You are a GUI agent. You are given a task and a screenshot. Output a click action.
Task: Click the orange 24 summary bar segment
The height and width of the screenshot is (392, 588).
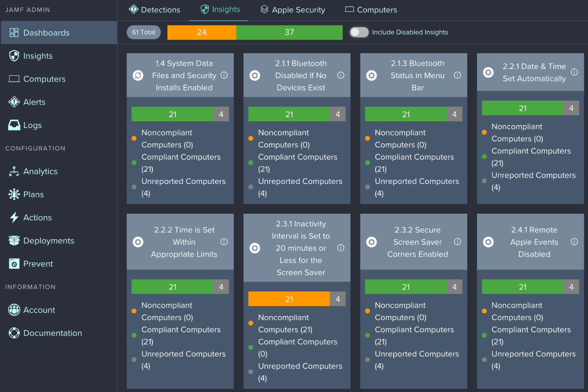[202, 33]
